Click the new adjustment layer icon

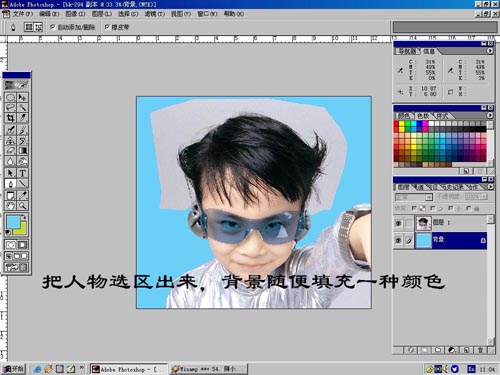[x=452, y=350]
